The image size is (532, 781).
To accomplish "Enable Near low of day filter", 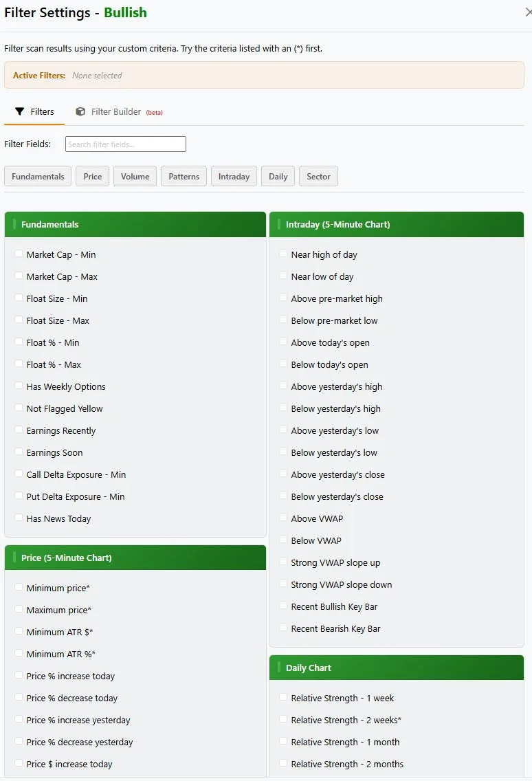I will click(283, 276).
